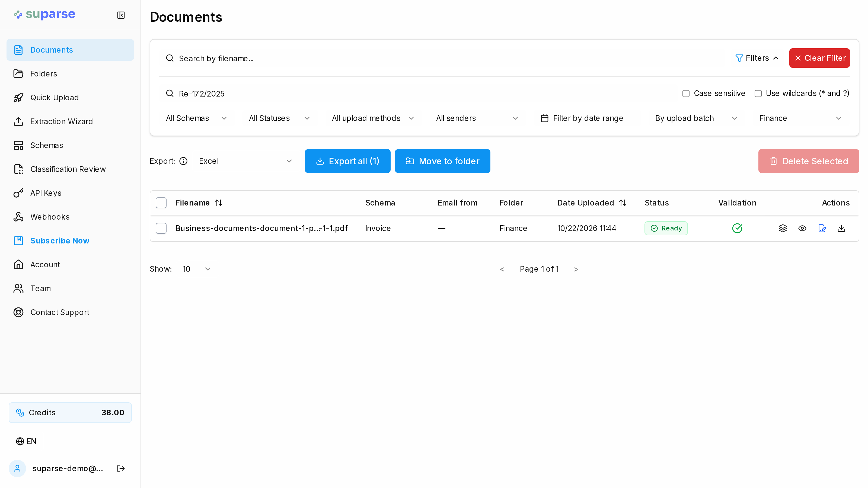Log out using the exit icon

tap(121, 468)
